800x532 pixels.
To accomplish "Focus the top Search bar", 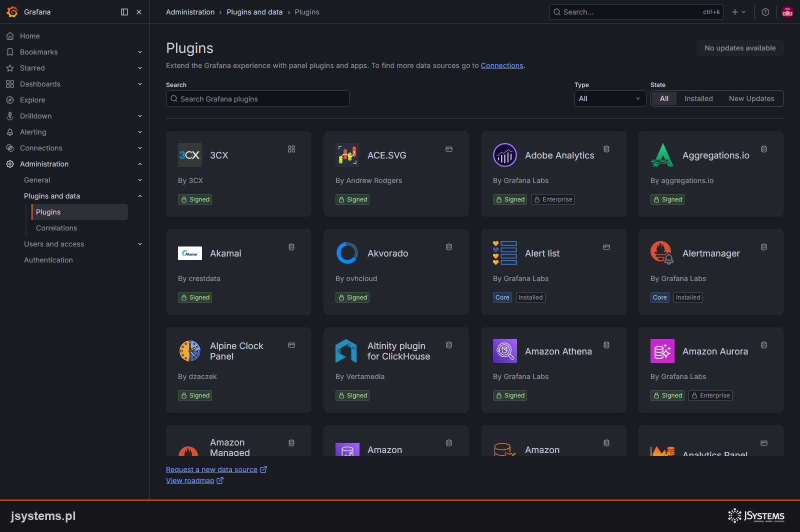I will (636, 12).
